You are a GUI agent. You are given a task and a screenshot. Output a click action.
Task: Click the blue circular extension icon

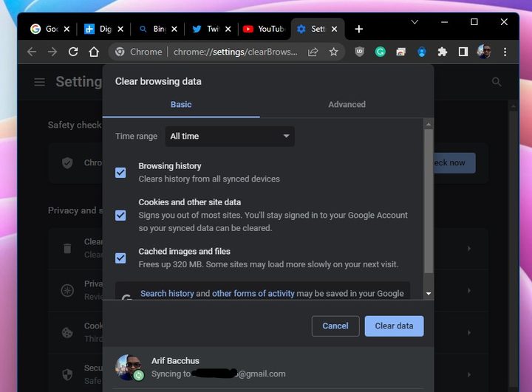click(421, 52)
